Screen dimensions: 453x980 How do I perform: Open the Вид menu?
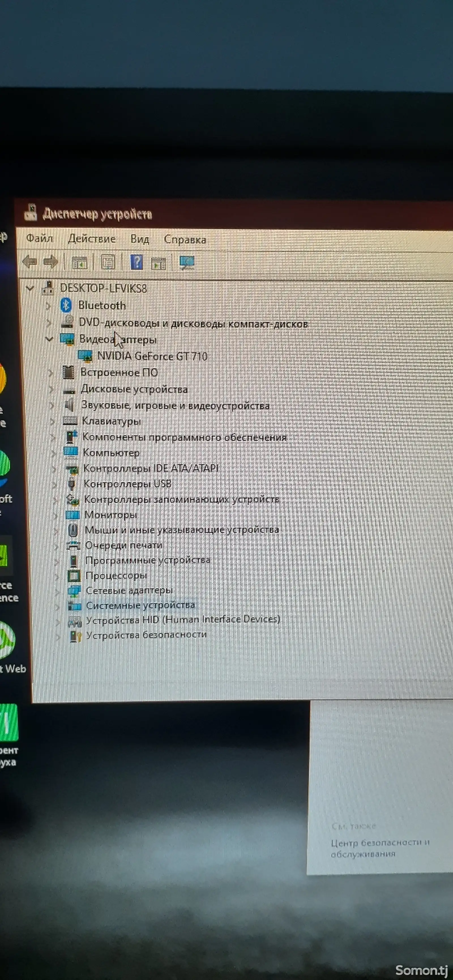coord(140,239)
